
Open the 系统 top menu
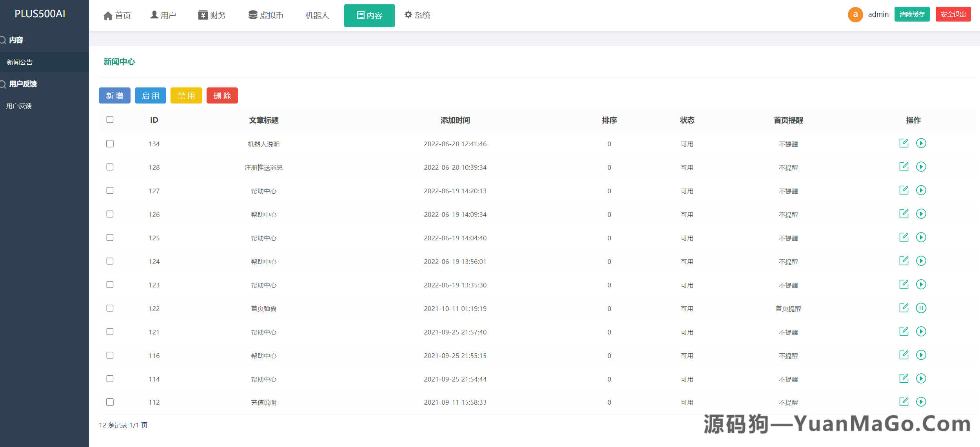(x=417, y=15)
